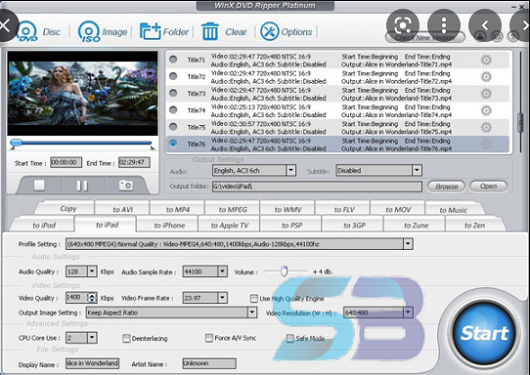Click the big Start button
Image resolution: width=530 pixels, height=375 pixels.
(x=484, y=333)
